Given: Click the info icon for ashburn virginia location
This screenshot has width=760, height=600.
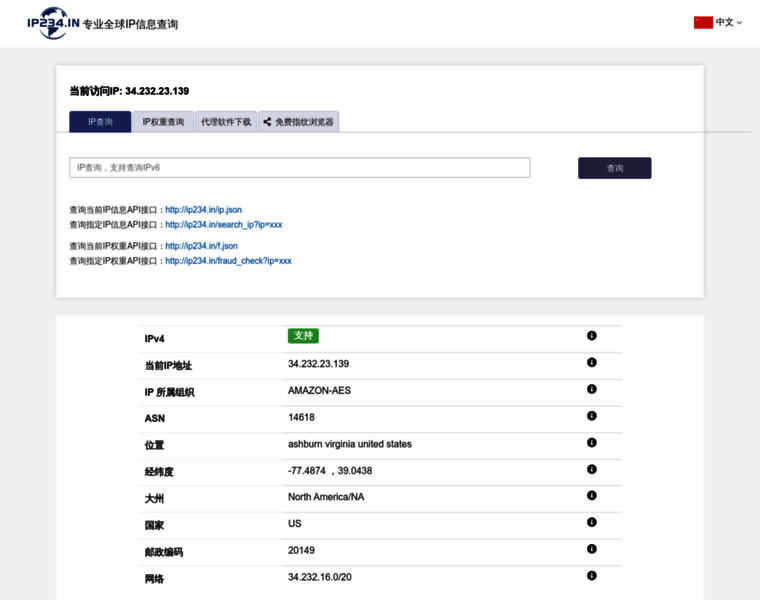Looking at the screenshot, I should click(591, 442).
